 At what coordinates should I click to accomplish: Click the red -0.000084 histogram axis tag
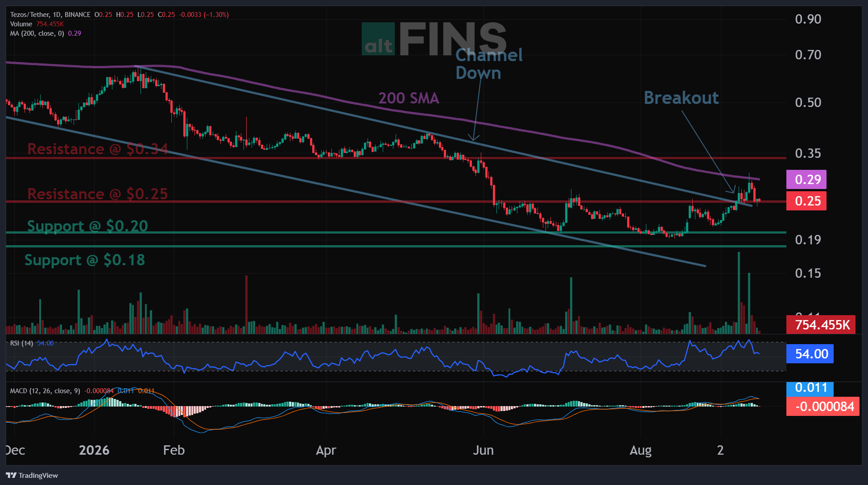pyautogui.click(x=823, y=407)
